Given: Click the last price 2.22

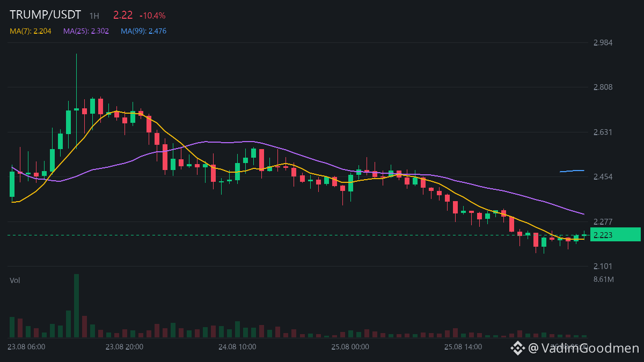Looking at the screenshot, I should point(123,16).
